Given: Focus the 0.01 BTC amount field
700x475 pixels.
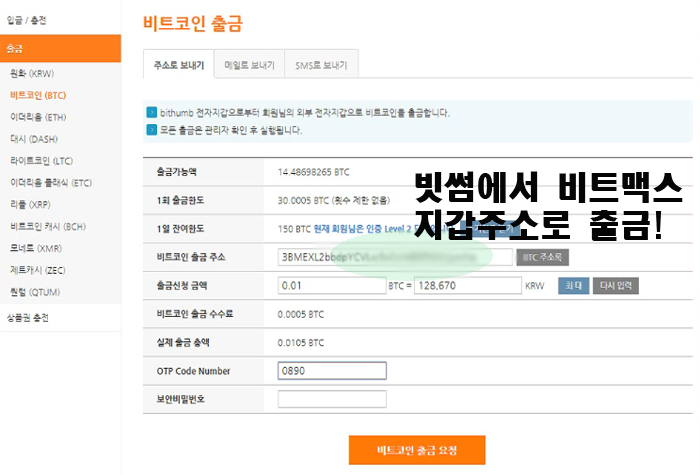Looking at the screenshot, I should [x=332, y=286].
